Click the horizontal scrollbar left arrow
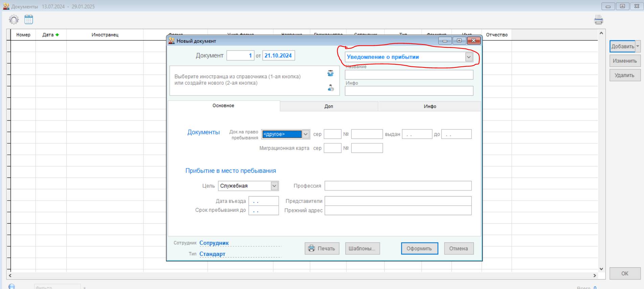 pos(10,276)
